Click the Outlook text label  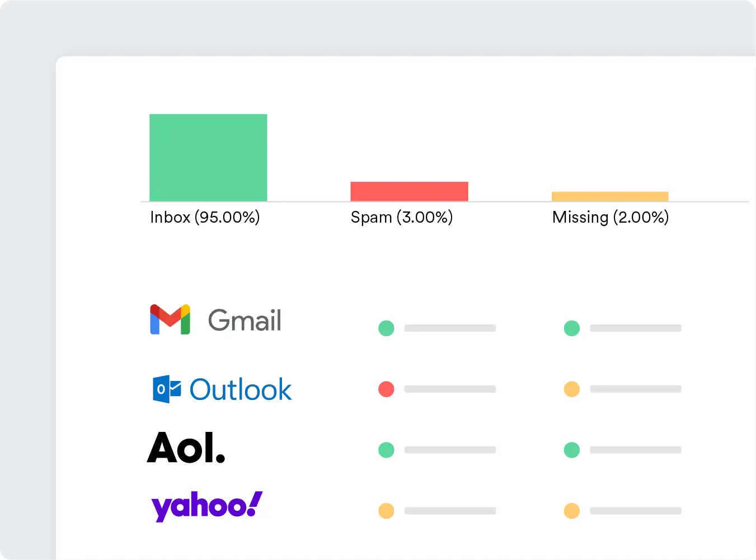pyautogui.click(x=241, y=389)
